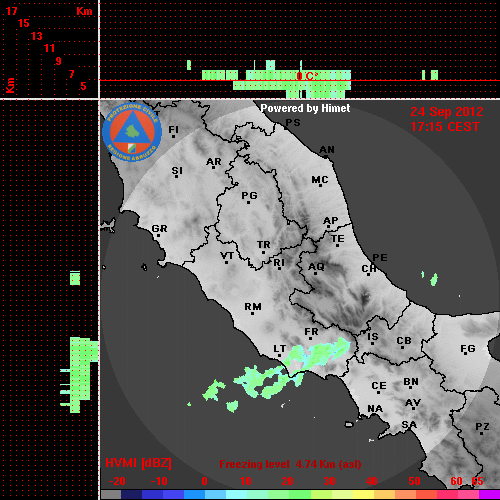Viewport: 500px width, 500px height.
Task: Click the date text '24 Sep 2012'
Action: point(447,112)
